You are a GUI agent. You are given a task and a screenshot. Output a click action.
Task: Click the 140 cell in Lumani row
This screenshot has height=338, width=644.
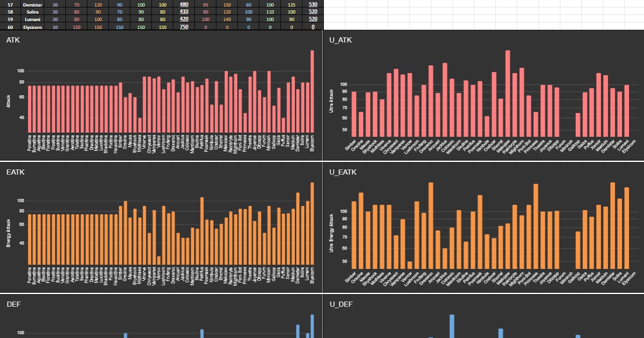tap(227, 19)
